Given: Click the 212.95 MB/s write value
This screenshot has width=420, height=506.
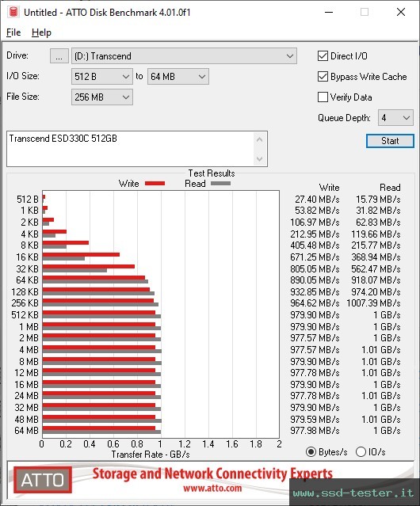Looking at the screenshot, I should 315,234.
